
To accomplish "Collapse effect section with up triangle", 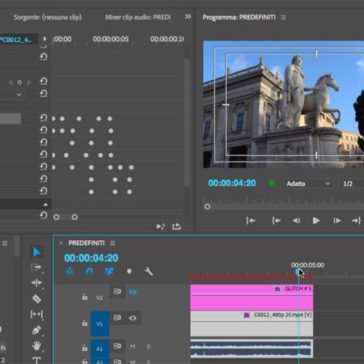I will 46,205.
